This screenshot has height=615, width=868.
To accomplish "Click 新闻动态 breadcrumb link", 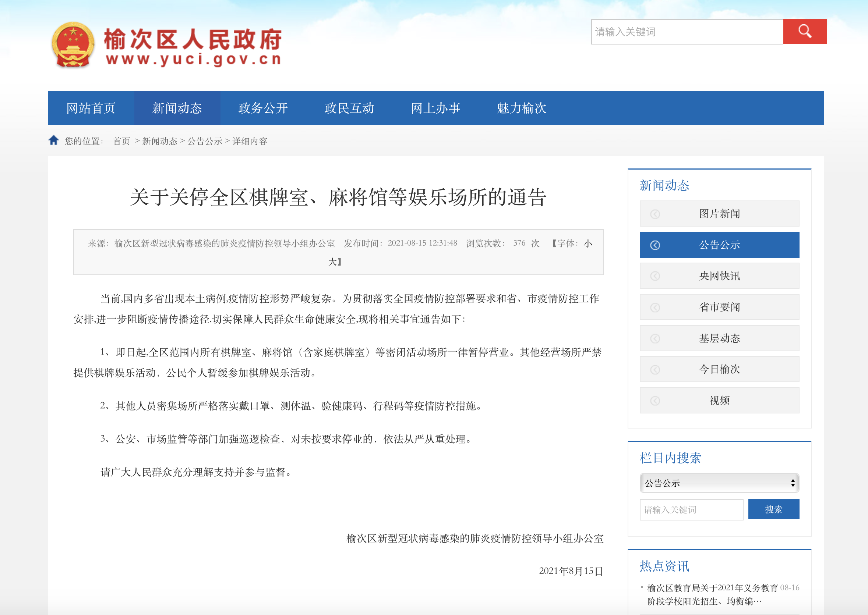I will [x=159, y=141].
